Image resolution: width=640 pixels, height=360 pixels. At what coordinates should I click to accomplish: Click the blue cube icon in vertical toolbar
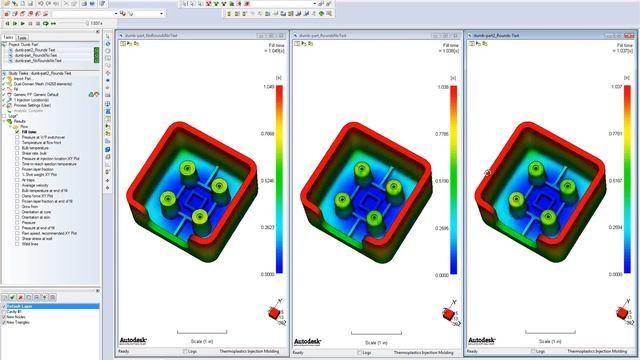[x=108, y=149]
